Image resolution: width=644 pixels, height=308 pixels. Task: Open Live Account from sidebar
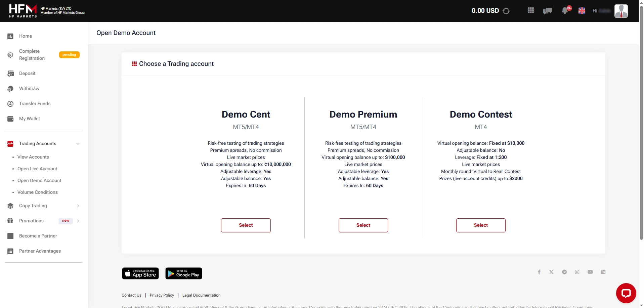pos(37,169)
